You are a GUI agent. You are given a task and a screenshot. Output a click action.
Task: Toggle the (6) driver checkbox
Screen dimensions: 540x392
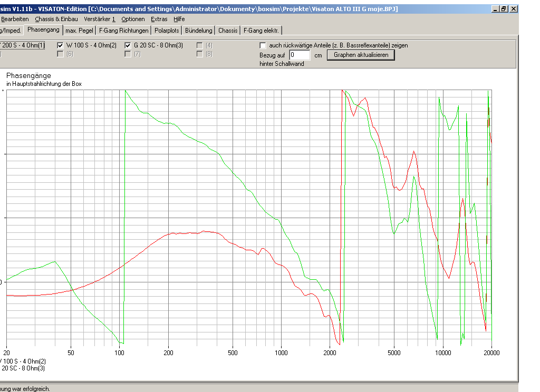pos(60,54)
